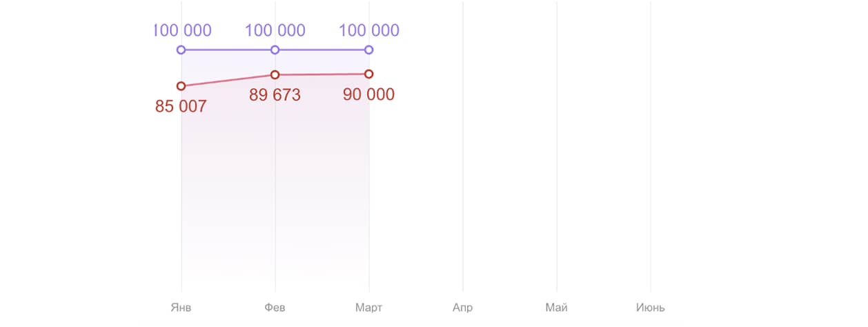Click the Апр axis label

tap(462, 308)
